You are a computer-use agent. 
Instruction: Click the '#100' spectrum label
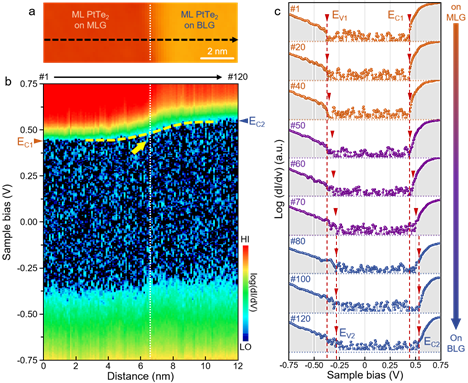(300, 279)
